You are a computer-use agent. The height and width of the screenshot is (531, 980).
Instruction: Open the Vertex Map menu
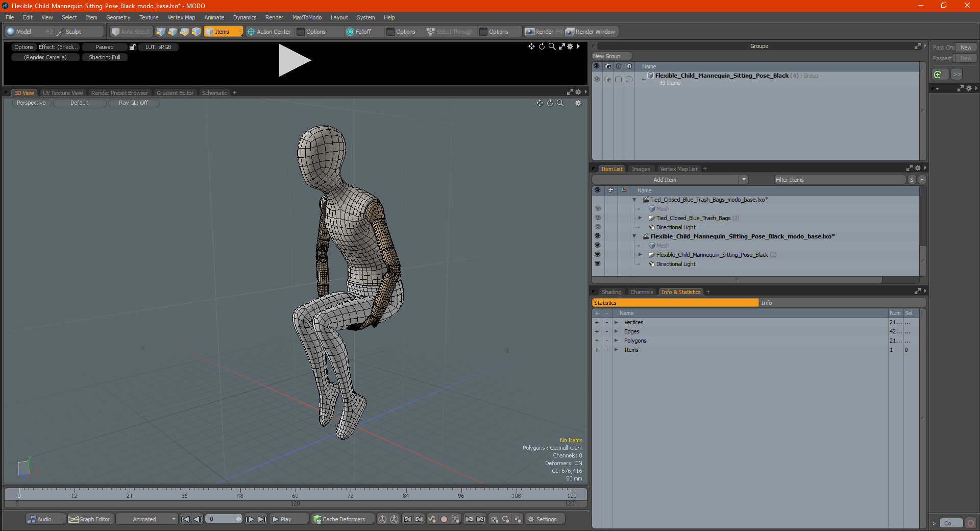[x=181, y=17]
